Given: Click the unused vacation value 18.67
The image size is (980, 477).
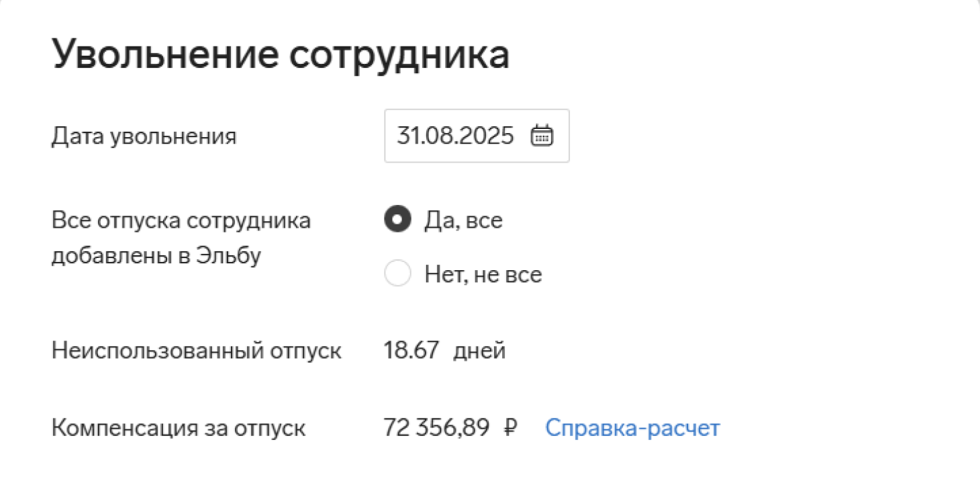Looking at the screenshot, I should tap(411, 351).
